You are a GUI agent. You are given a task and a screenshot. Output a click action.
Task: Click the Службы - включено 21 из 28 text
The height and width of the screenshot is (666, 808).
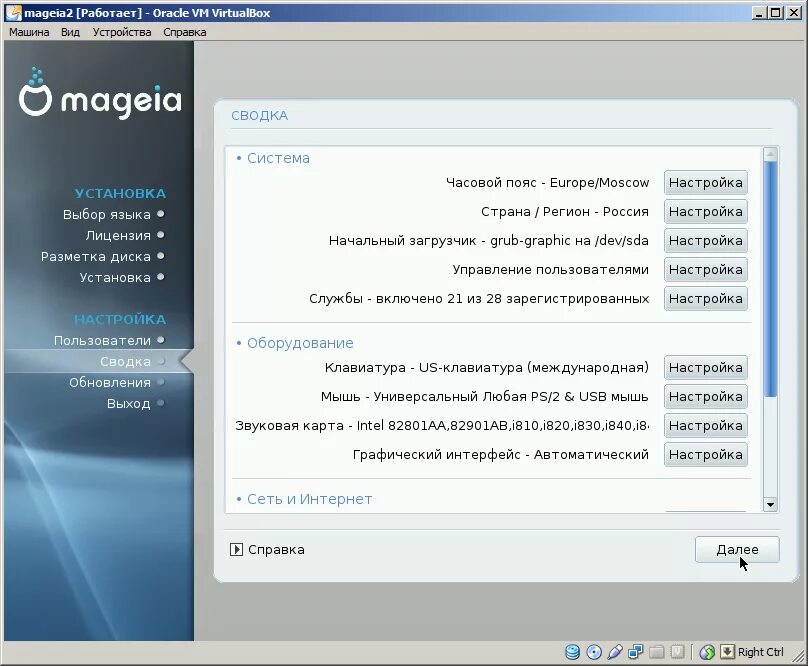tap(479, 298)
